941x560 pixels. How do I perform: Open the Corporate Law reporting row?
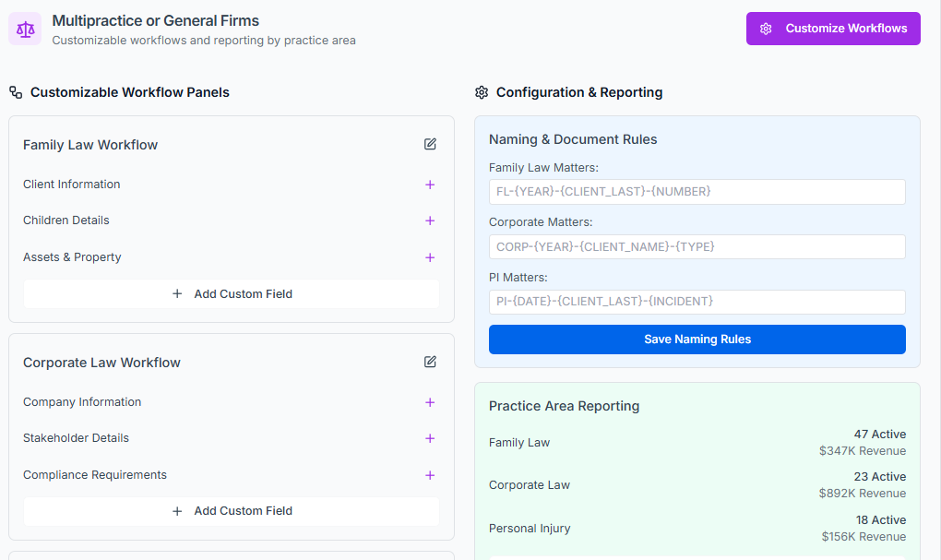point(697,485)
